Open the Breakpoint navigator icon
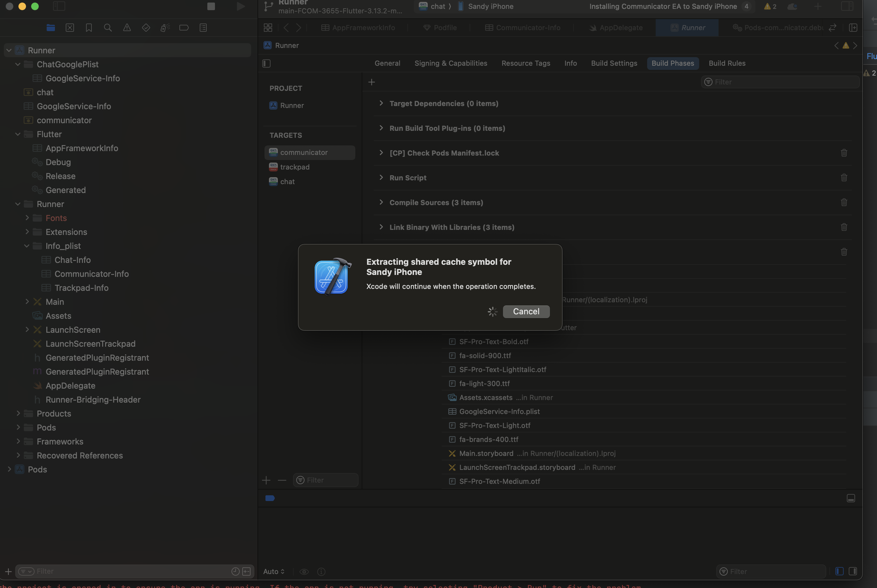Image resolution: width=877 pixels, height=588 pixels. 184,28
